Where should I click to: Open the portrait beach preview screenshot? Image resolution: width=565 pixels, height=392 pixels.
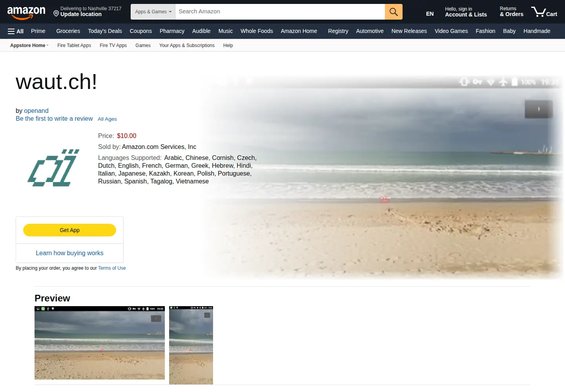coord(191,345)
